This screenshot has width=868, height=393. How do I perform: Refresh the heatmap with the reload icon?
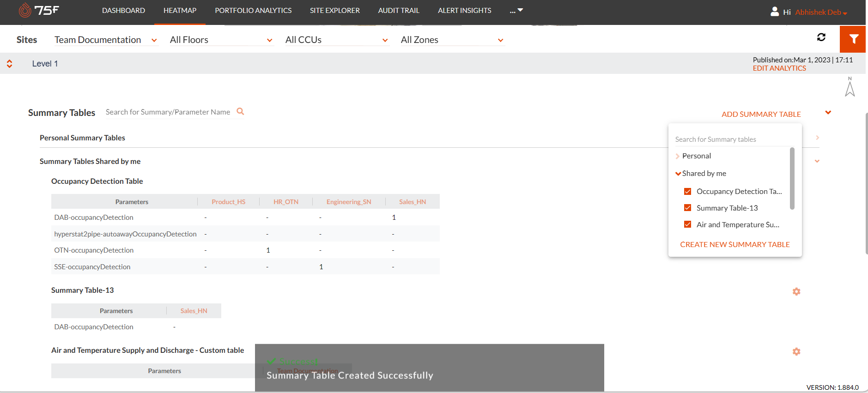[x=821, y=37]
